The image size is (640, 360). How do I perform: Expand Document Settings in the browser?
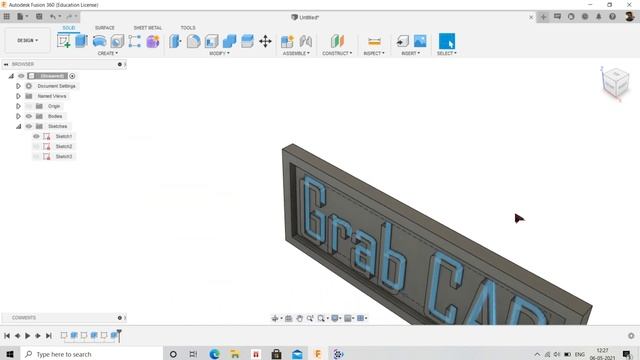point(18,86)
